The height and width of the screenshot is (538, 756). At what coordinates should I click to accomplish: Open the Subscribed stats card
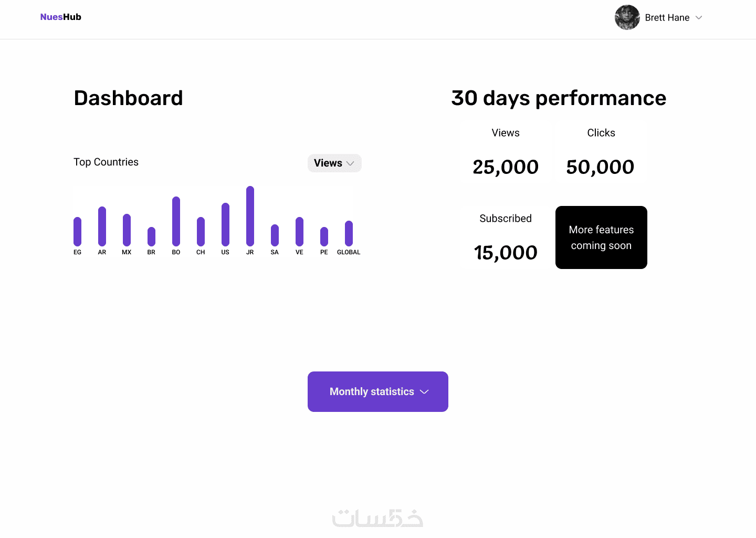(506, 237)
